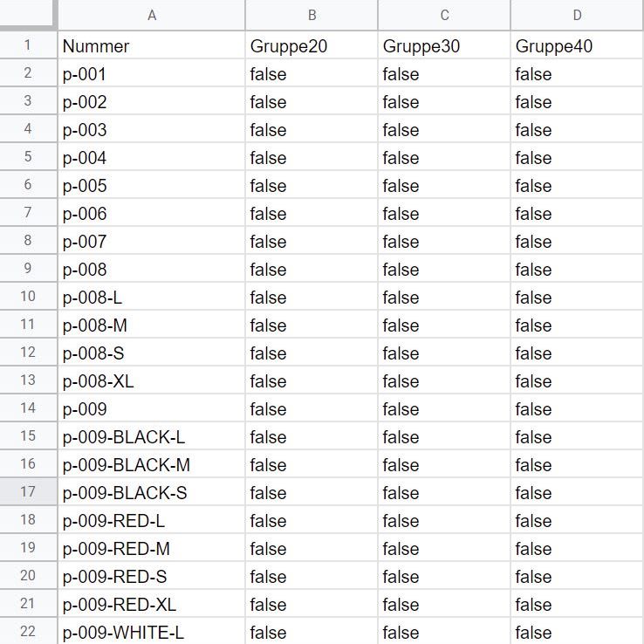Select column D header
Viewport: 644px width, 644px height.
[x=577, y=15]
